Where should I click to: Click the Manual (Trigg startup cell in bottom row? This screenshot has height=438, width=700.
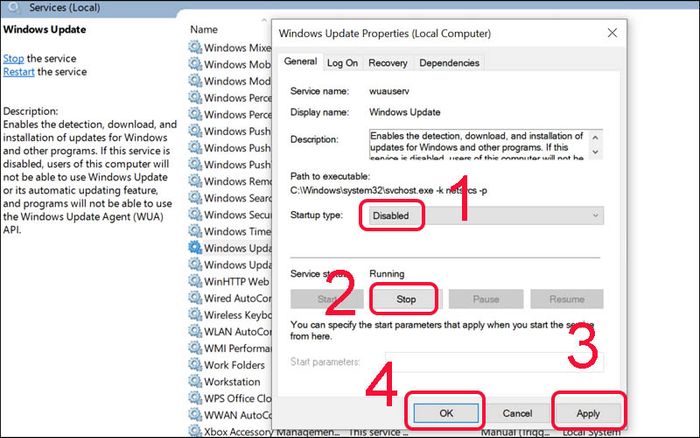click(515, 432)
